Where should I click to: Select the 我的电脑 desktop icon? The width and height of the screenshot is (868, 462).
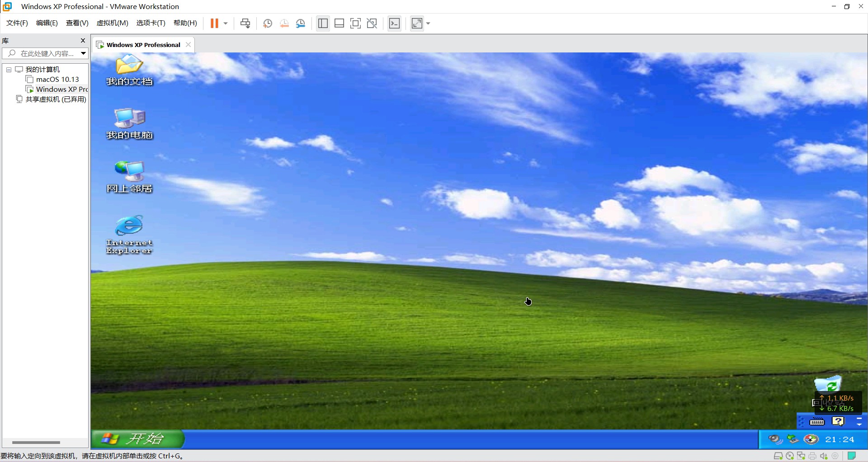coord(129,123)
